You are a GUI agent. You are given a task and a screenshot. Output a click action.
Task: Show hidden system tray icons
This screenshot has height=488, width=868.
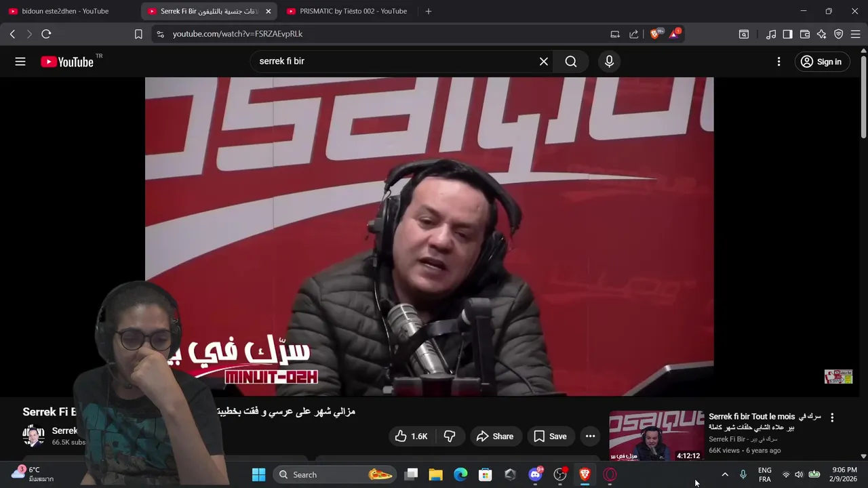click(x=724, y=474)
